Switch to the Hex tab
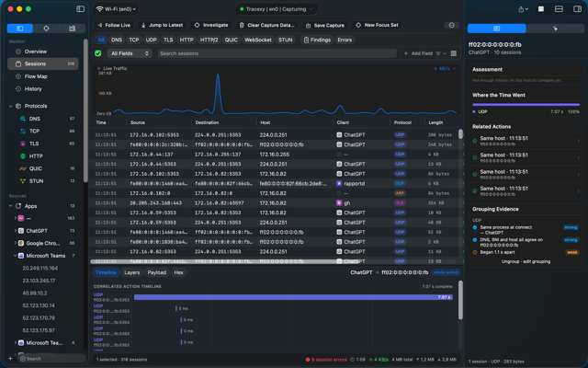588x368 pixels. (x=178, y=272)
